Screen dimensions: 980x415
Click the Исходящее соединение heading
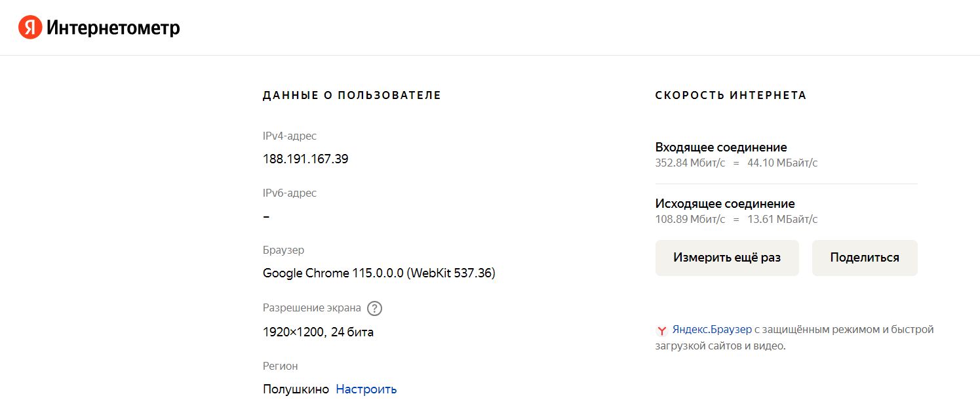[x=725, y=204]
